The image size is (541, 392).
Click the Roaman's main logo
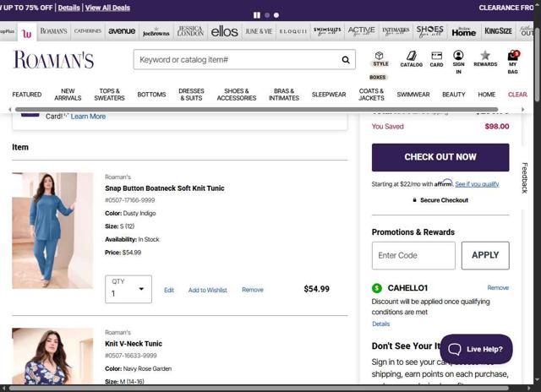point(53,60)
